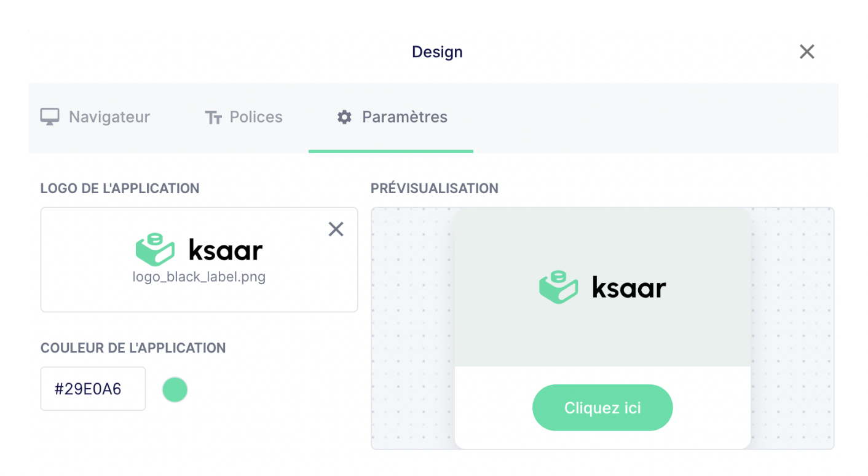Click the monitor icon beside Navigateur

pos(50,117)
